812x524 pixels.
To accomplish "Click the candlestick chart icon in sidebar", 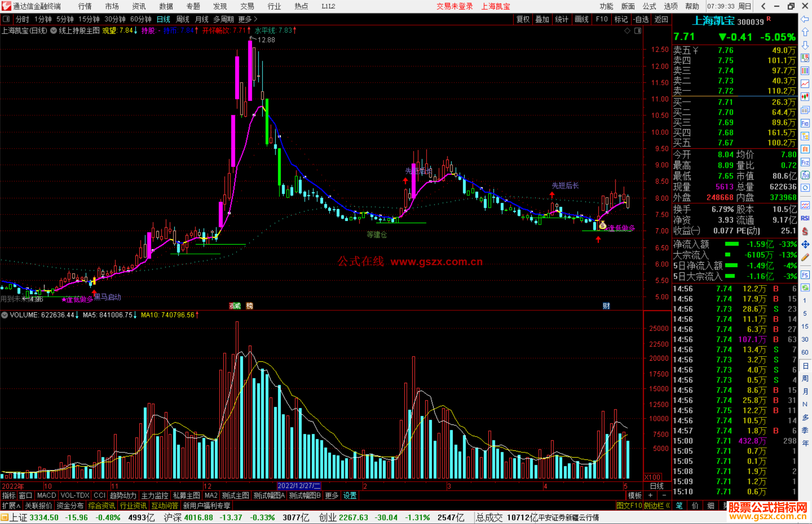I will tap(805, 97).
